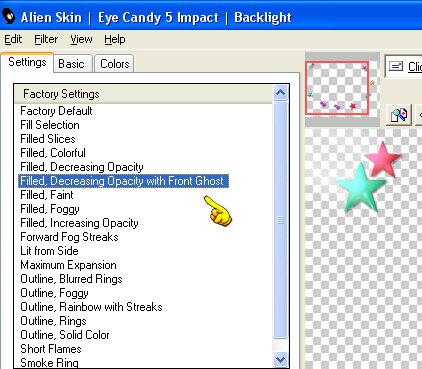The height and width of the screenshot is (369, 422).
Task: Click the tooltip note icon beside 'Clic'
Action: pyautogui.click(x=396, y=66)
